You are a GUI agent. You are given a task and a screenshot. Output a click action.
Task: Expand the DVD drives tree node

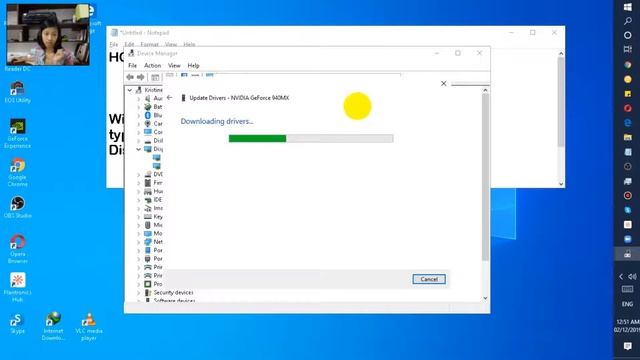(138, 174)
